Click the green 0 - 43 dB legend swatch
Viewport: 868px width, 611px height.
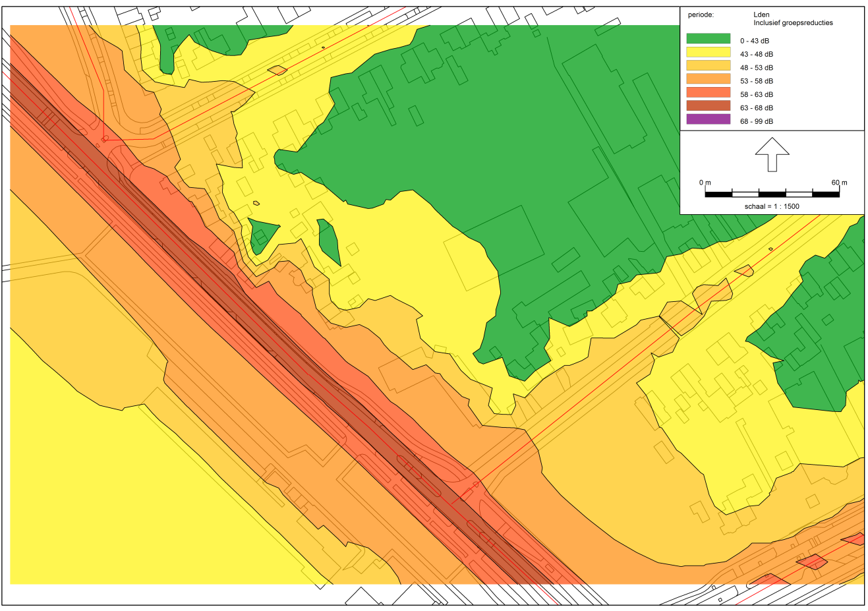pyautogui.click(x=709, y=39)
